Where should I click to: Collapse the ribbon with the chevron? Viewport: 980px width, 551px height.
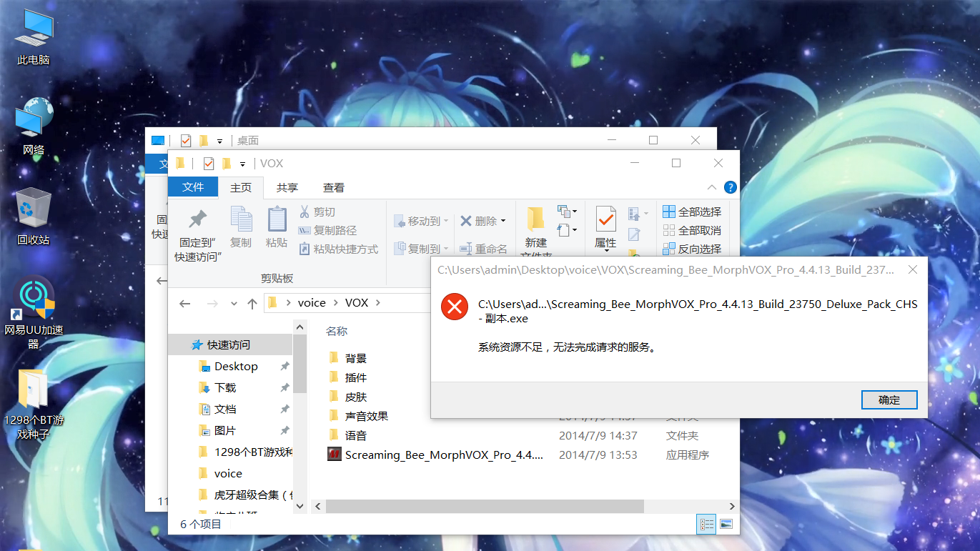pos(712,187)
